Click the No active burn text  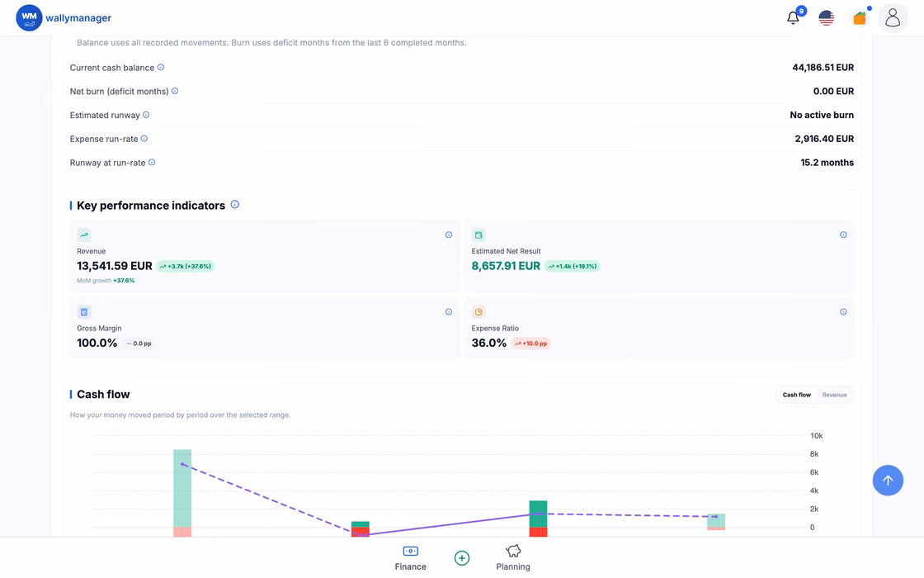point(822,115)
